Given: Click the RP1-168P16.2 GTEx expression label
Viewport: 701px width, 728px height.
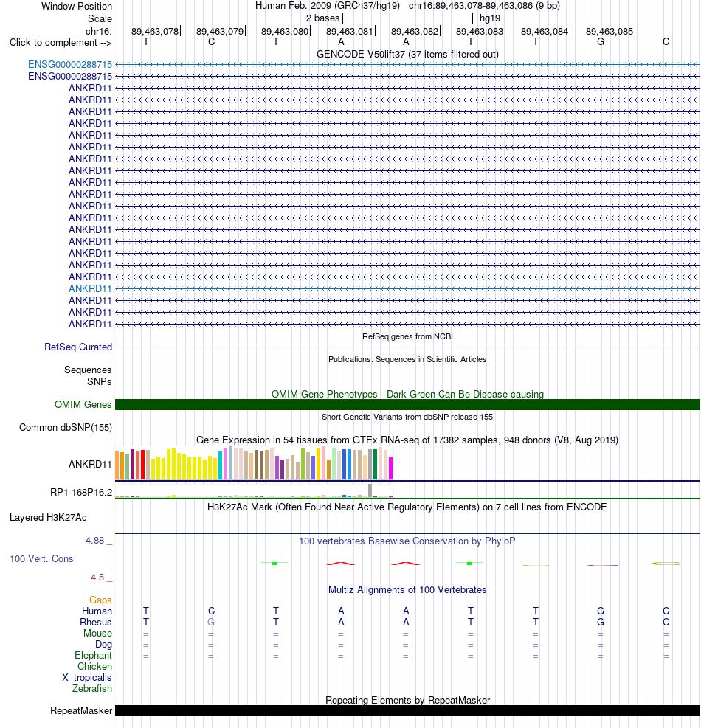Looking at the screenshot, I should click(x=81, y=492).
